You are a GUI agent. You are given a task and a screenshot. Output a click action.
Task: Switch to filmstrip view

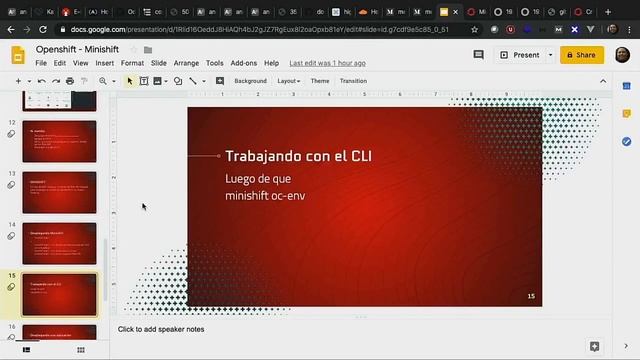[27, 350]
